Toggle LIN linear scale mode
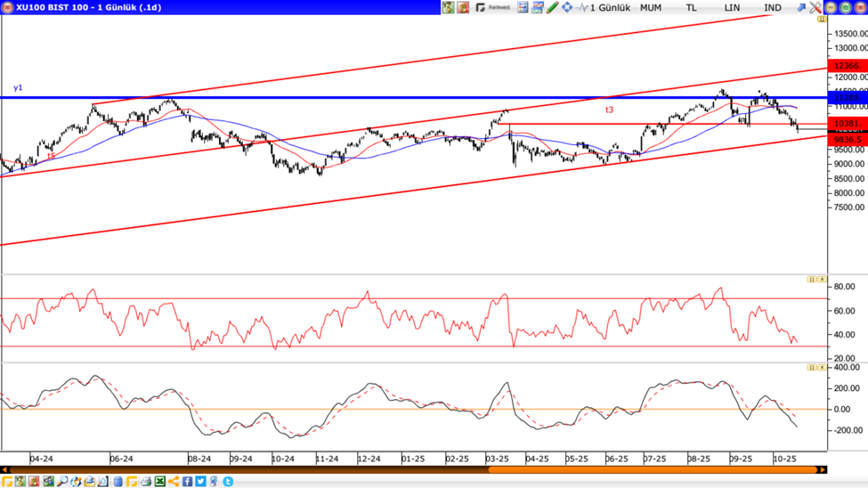868x488 pixels. click(x=732, y=7)
